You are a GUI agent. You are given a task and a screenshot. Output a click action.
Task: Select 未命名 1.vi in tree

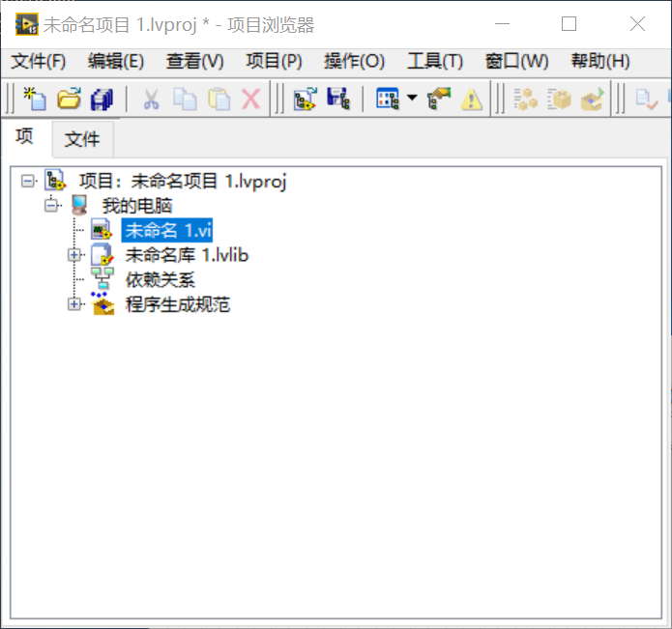[x=167, y=230]
